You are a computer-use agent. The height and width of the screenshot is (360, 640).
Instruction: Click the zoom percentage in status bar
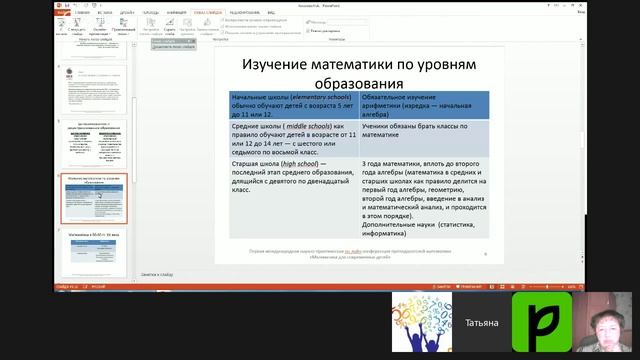[x=571, y=287]
